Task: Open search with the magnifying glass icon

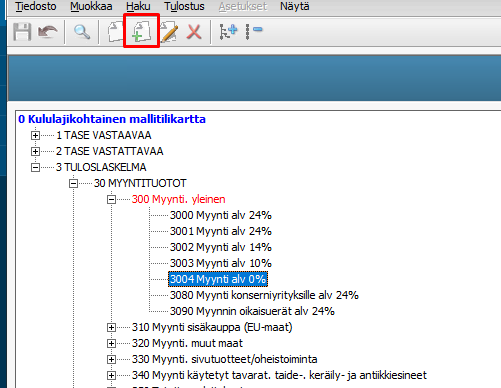Action: click(82, 32)
